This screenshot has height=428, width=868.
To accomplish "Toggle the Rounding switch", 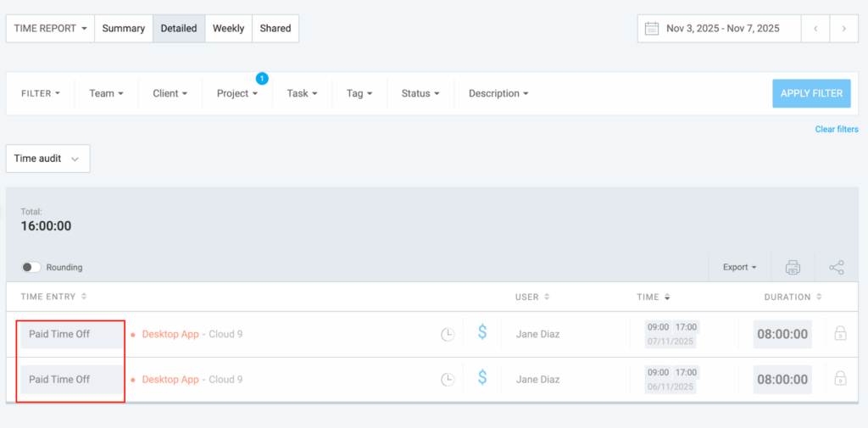I will [x=31, y=267].
